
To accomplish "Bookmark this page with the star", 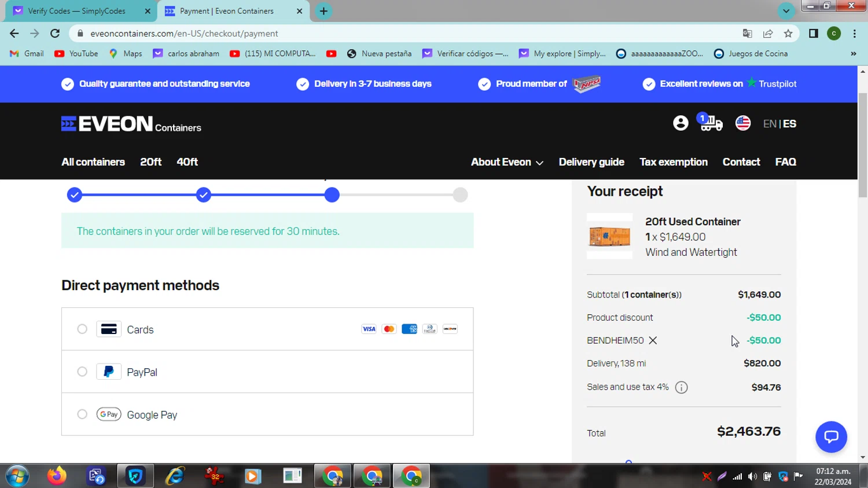I will 788,34.
